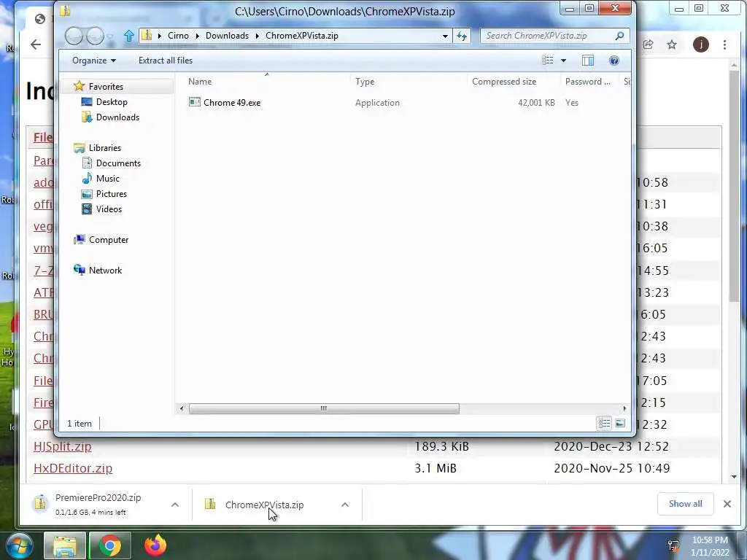Screen dimensions: 747x560
Task: Show the preview pane in Explorer
Action: (588, 61)
